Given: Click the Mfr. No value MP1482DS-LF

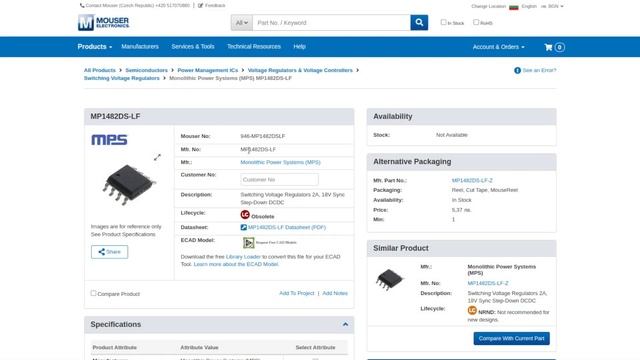Looking at the screenshot, I should 258,149.
